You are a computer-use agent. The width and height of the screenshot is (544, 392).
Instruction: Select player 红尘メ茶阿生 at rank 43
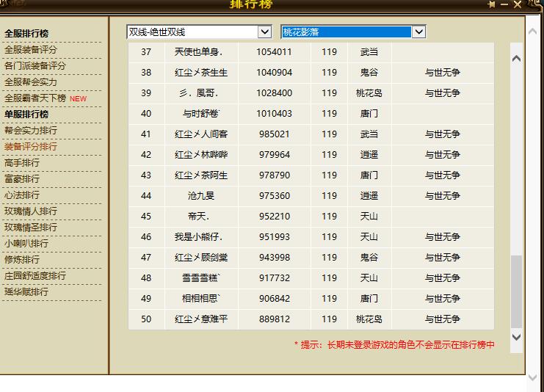tap(201, 175)
